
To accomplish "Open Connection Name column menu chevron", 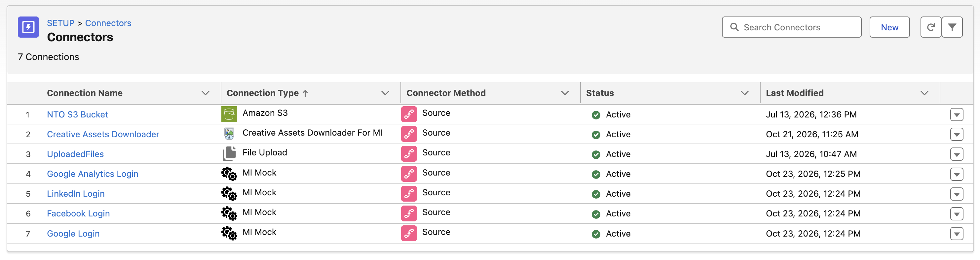I will click(x=206, y=93).
